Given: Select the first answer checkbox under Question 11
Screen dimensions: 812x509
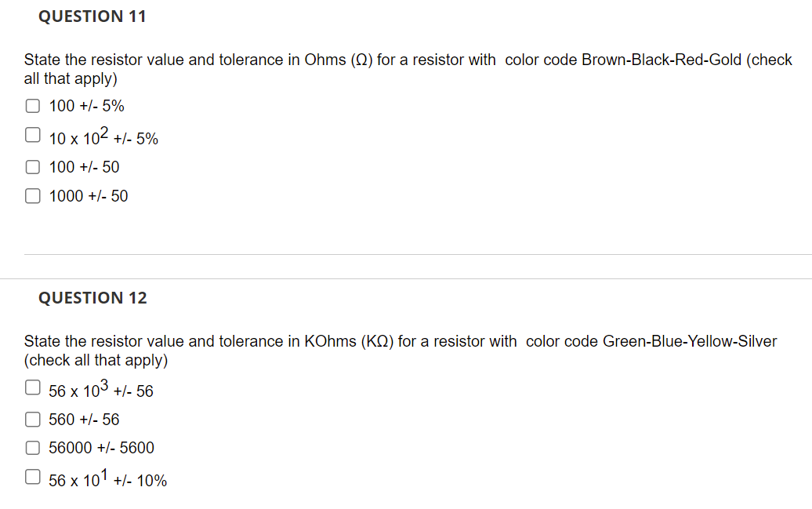Looking at the screenshot, I should [32, 105].
